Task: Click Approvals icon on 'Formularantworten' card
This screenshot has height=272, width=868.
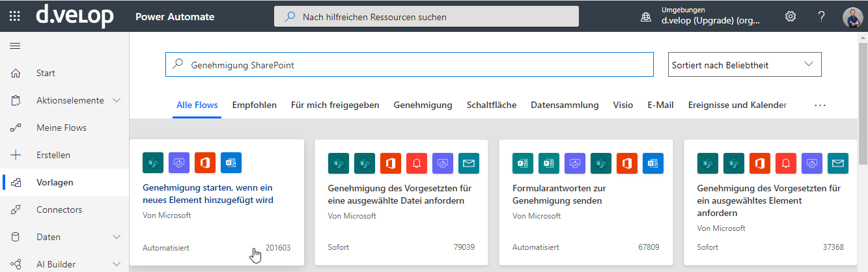Action: 575,163
